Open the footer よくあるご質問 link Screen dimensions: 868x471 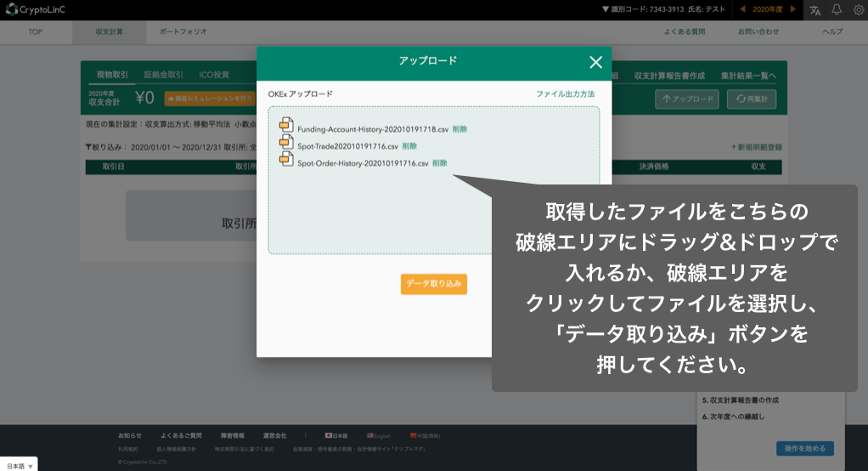181,435
